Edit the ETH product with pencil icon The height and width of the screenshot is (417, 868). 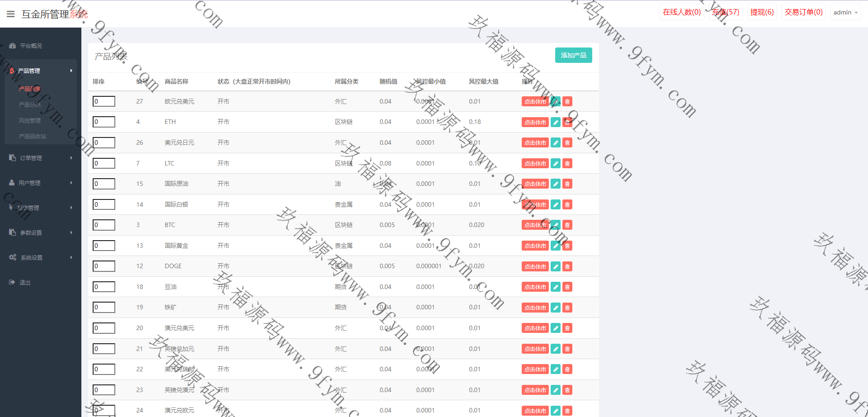[x=556, y=122]
